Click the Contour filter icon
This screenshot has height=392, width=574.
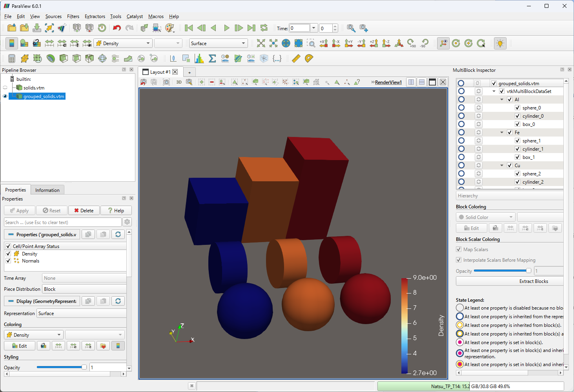click(x=50, y=58)
